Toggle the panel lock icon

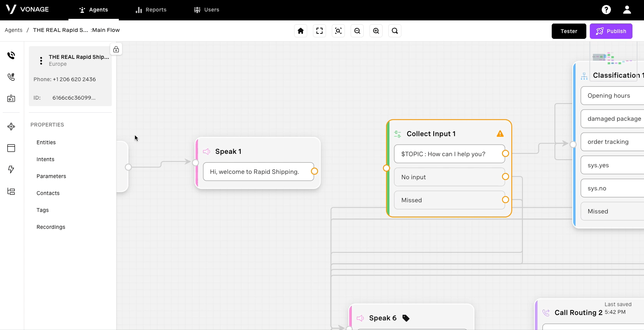(x=116, y=49)
